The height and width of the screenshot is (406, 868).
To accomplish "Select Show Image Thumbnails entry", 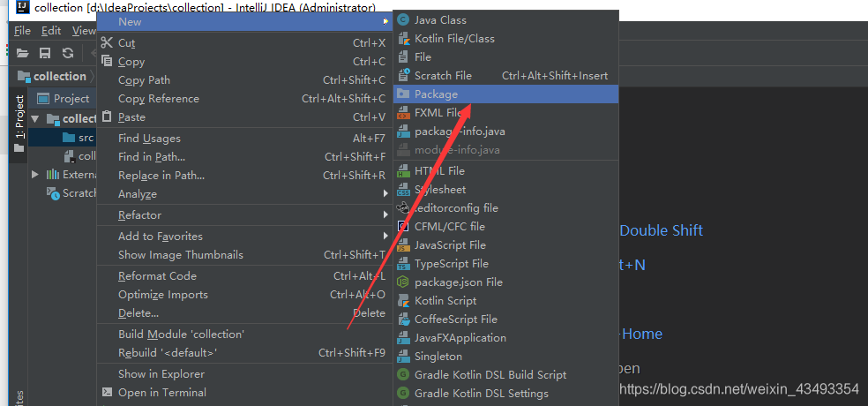I will click(244, 255).
